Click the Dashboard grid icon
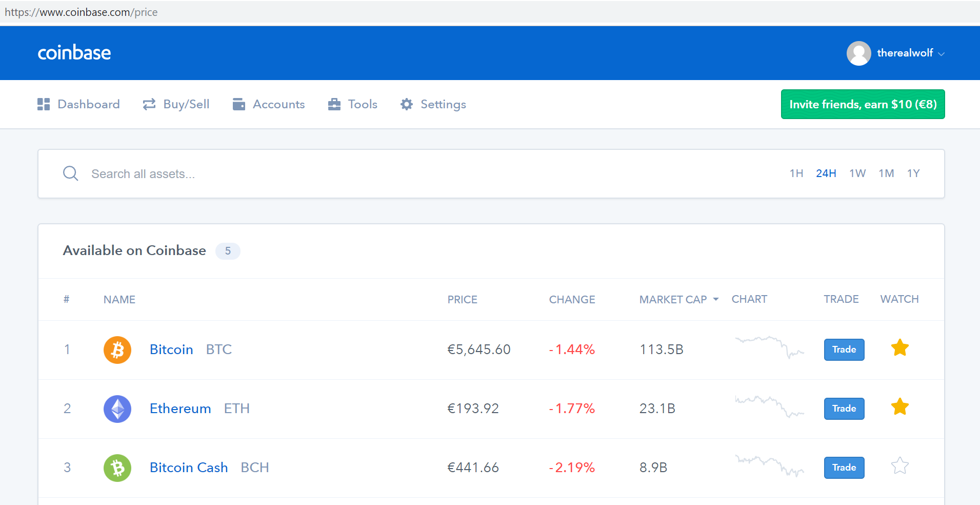The height and width of the screenshot is (505, 980). (44, 104)
